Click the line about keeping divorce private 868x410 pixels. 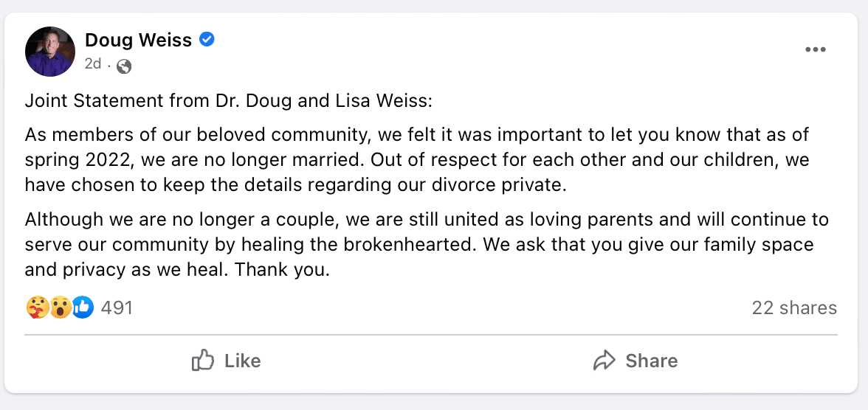coord(295,184)
